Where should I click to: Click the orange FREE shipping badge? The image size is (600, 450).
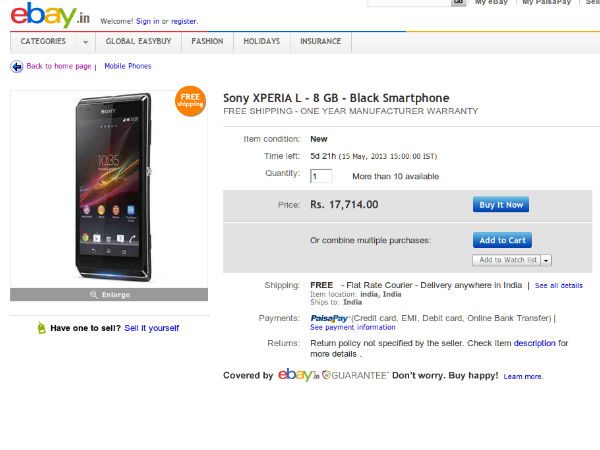(190, 101)
